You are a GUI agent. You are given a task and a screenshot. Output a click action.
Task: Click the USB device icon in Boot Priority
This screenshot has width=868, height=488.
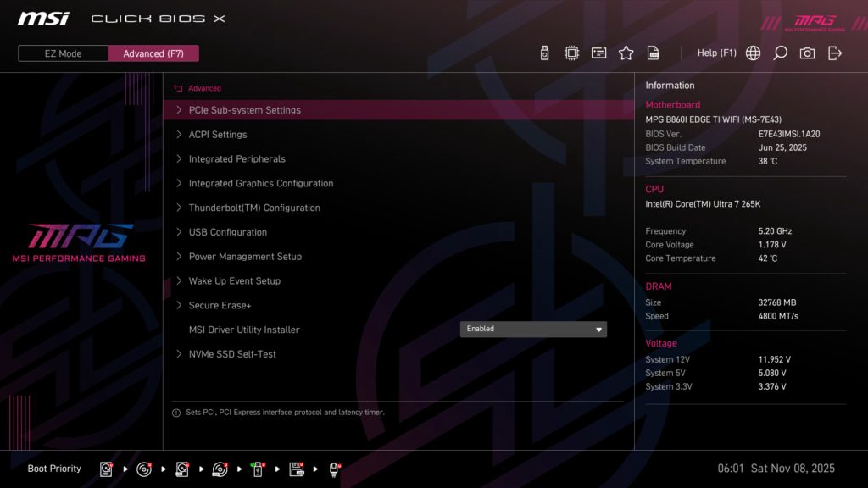point(258,469)
